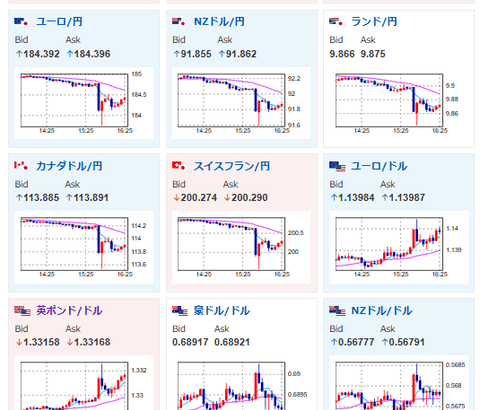View the Euro/Dollar candlestick chart

399,247
